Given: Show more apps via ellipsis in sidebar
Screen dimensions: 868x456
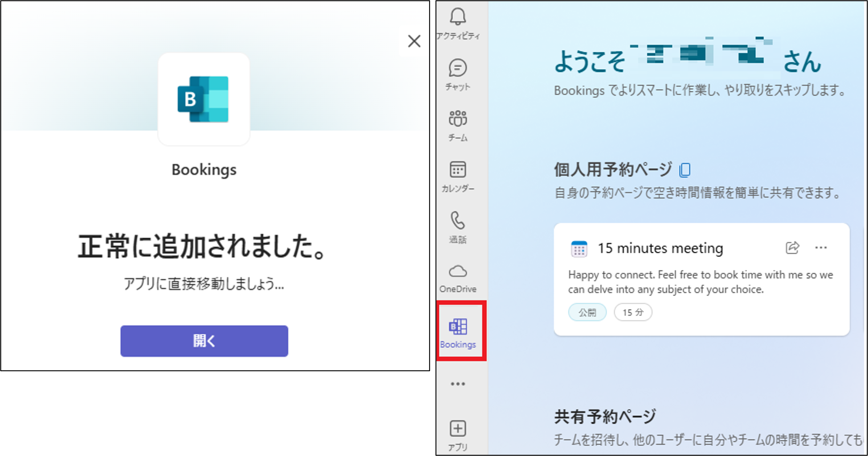Looking at the screenshot, I should click(x=458, y=384).
